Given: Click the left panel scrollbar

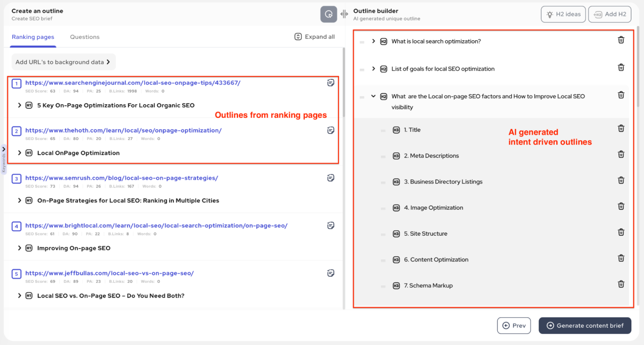Looking at the screenshot, I should point(344,82).
